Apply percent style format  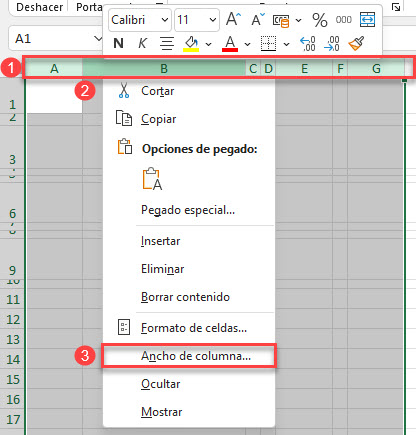[x=320, y=20]
